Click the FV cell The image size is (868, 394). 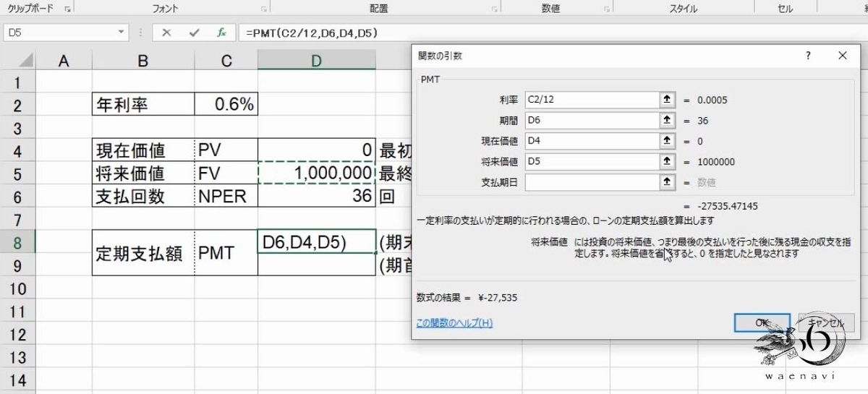point(226,174)
